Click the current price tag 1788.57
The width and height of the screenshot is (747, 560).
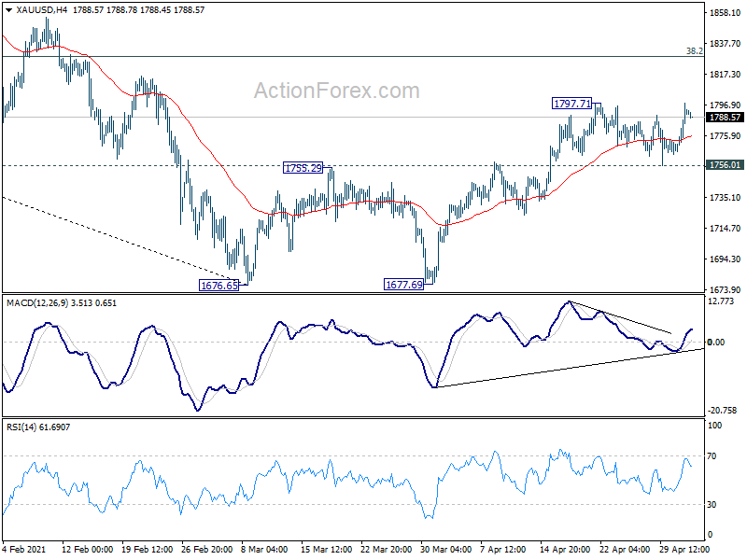[x=726, y=118]
